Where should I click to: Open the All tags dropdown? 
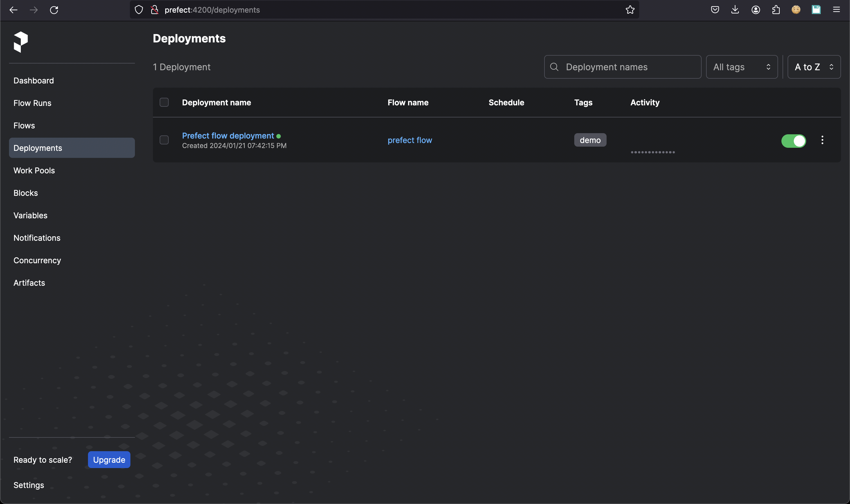point(742,67)
